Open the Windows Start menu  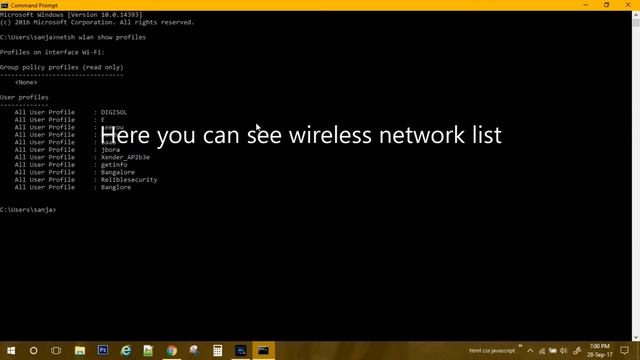(x=11, y=351)
